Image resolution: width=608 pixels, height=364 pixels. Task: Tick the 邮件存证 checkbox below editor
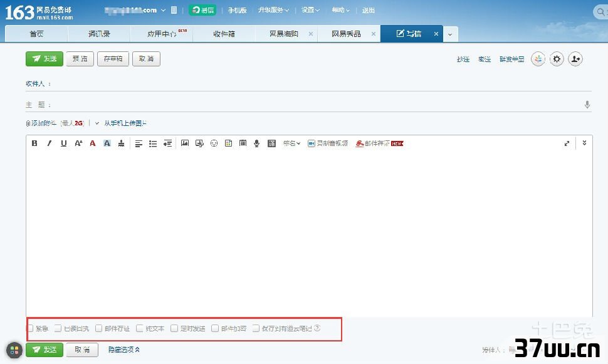pos(99,328)
